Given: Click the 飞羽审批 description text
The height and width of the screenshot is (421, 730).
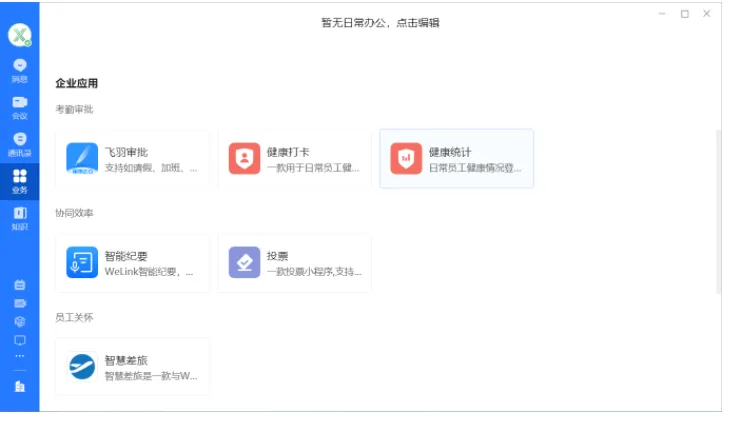Looking at the screenshot, I should (151, 168).
